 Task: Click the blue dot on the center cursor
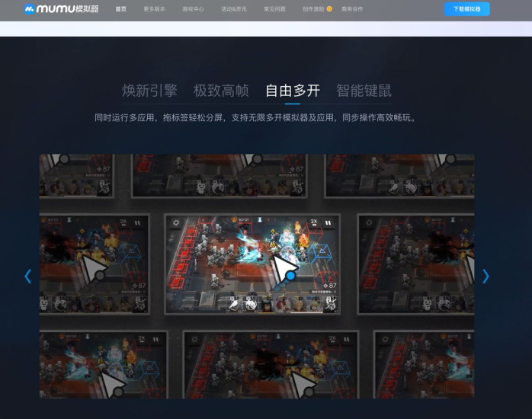click(x=290, y=276)
